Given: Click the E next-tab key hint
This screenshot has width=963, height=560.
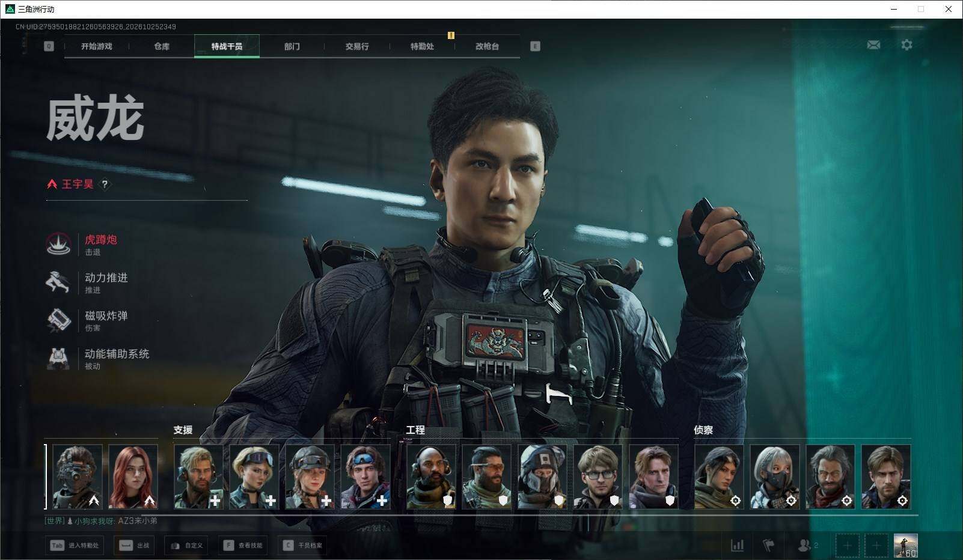Looking at the screenshot, I should point(535,46).
